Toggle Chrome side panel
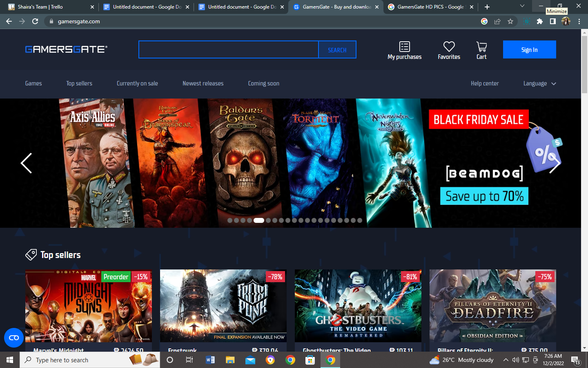This screenshot has height=368, width=588. tap(552, 21)
